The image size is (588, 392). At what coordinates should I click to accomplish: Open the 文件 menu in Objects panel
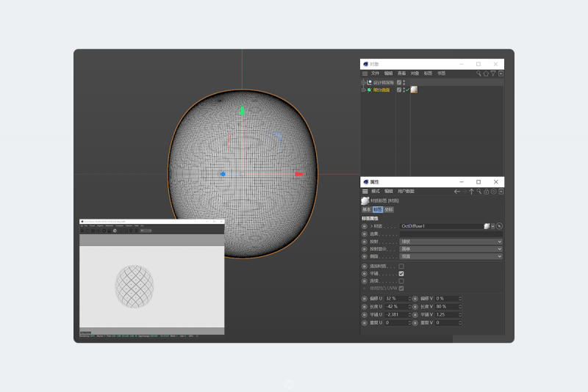375,73
